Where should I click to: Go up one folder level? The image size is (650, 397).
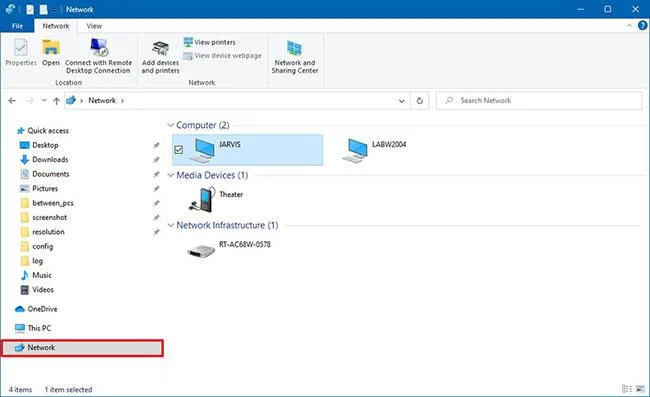coord(56,101)
